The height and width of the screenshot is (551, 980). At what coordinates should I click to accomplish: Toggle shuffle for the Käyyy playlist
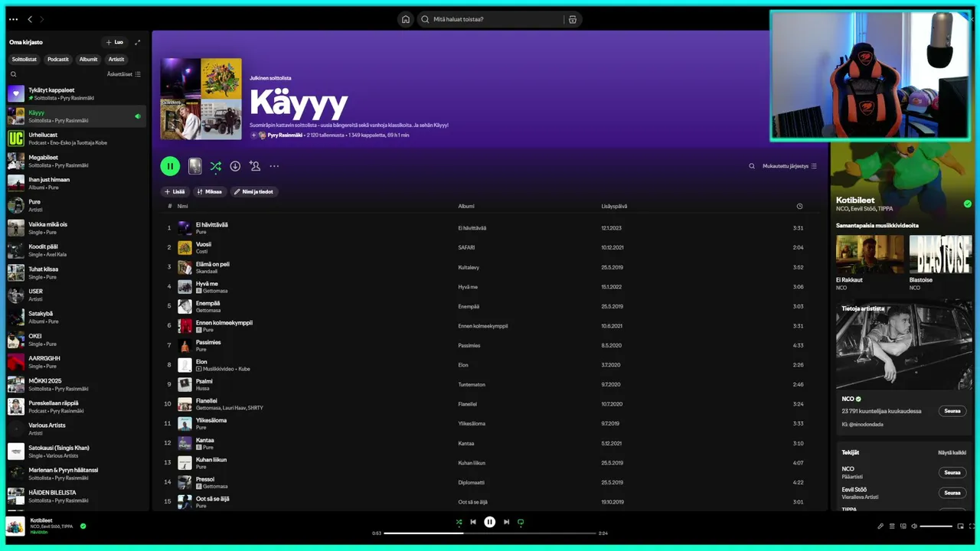point(215,166)
